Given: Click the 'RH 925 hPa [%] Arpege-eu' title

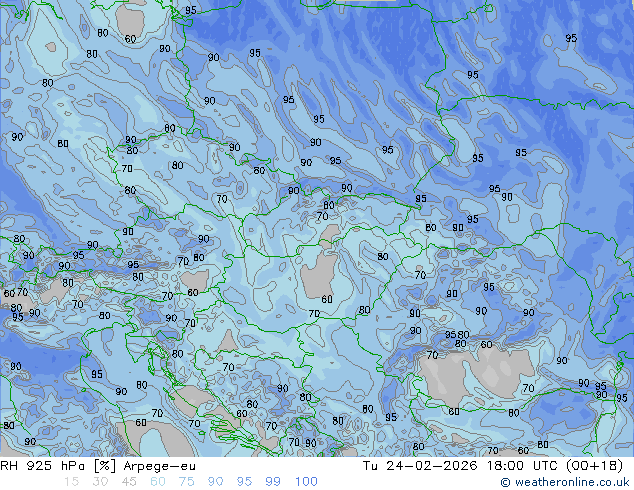Looking at the screenshot, I should (x=98, y=466).
